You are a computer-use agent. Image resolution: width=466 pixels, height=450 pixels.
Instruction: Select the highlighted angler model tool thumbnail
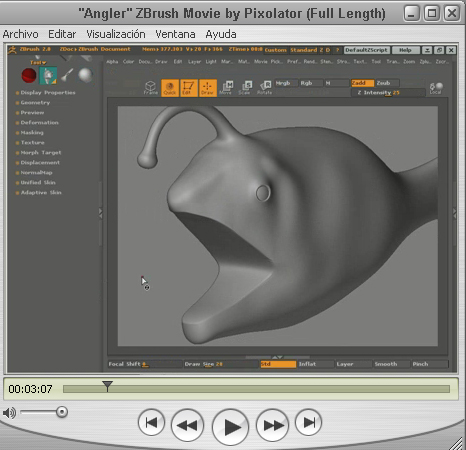tap(48, 76)
